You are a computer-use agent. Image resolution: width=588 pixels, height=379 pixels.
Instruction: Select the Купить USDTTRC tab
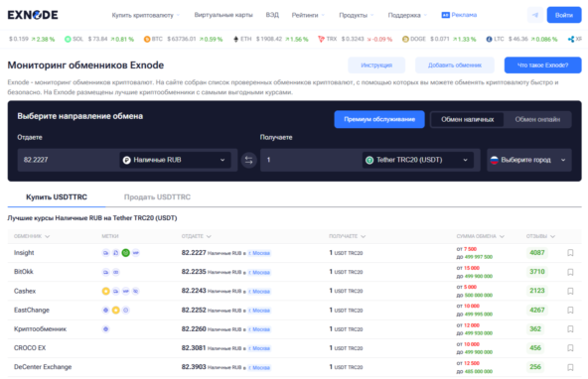tap(57, 197)
